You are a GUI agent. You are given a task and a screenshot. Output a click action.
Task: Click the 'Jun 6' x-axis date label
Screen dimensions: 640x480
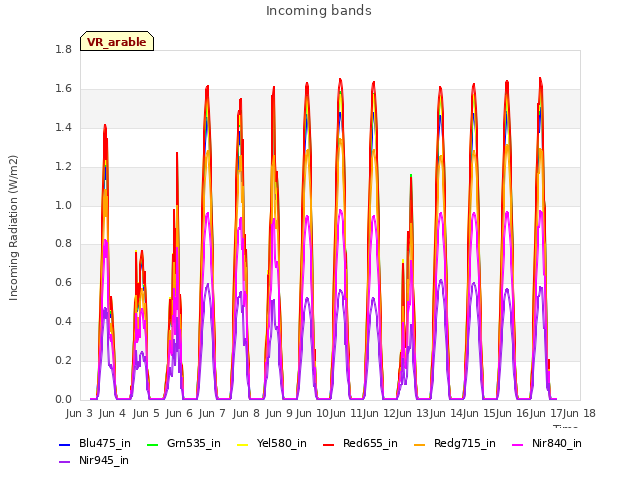[x=179, y=413]
